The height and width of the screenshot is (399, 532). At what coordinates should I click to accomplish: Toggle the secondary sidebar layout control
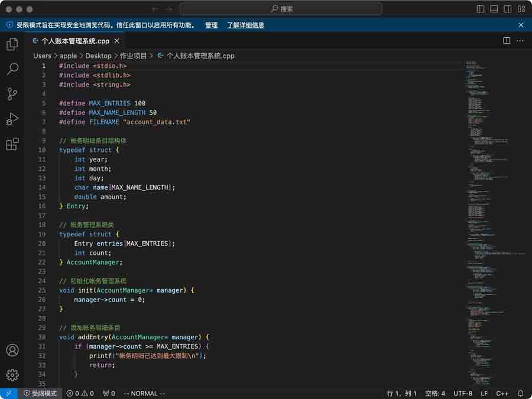[x=509, y=9]
